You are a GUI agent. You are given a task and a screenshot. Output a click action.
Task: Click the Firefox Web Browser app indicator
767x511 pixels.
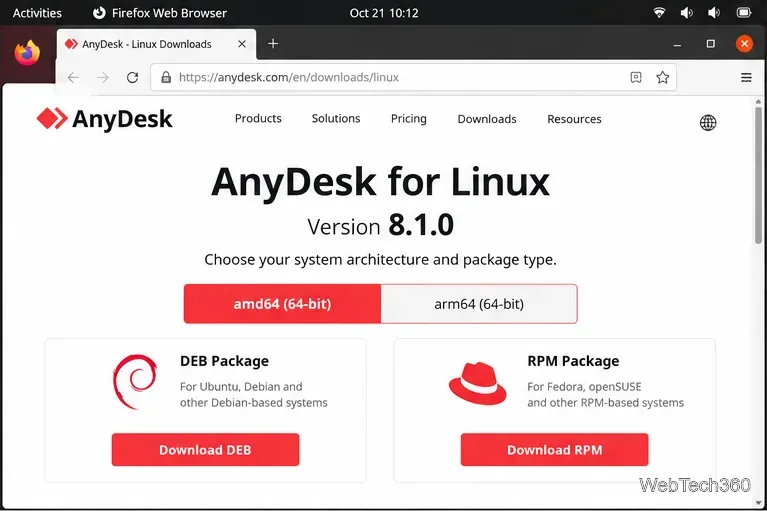tap(159, 13)
